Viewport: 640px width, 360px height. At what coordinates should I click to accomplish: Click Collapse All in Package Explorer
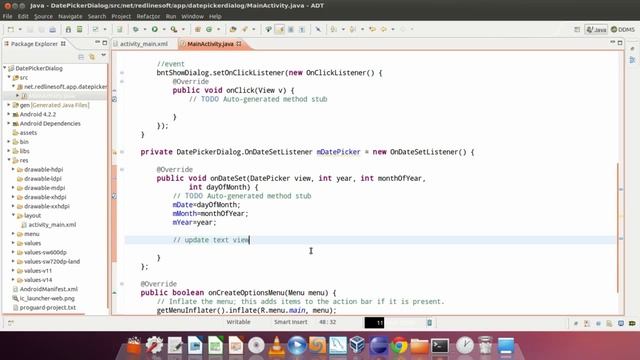point(81,57)
